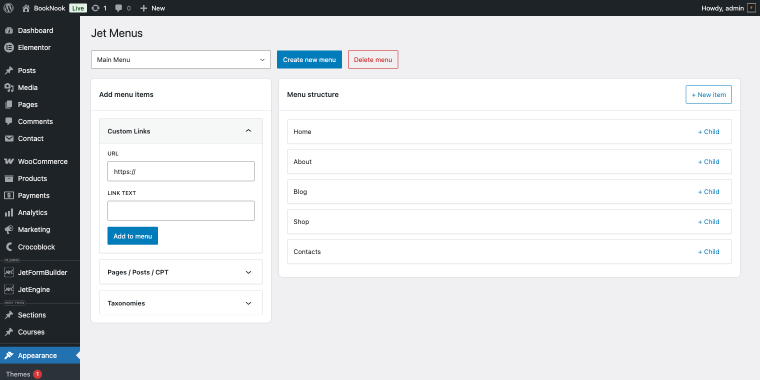
Task: Click the Posts pin icon
Action: click(x=9, y=70)
